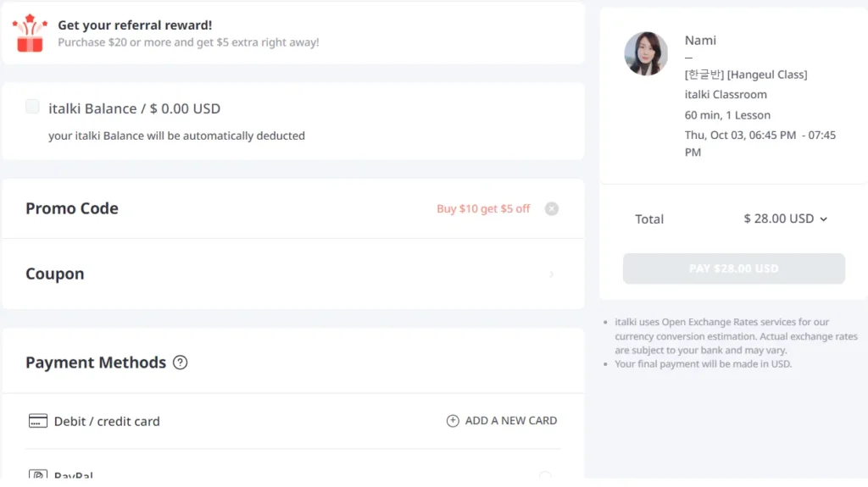Enable the italki Balance checkbox

tap(32, 107)
